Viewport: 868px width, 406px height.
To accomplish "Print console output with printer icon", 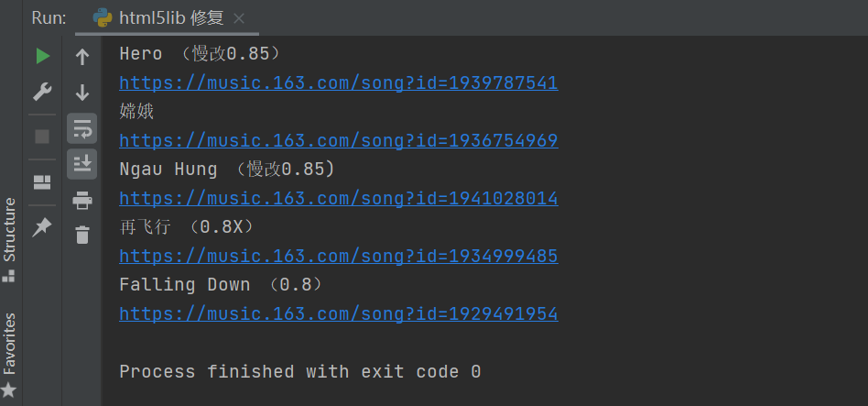I will [81, 200].
